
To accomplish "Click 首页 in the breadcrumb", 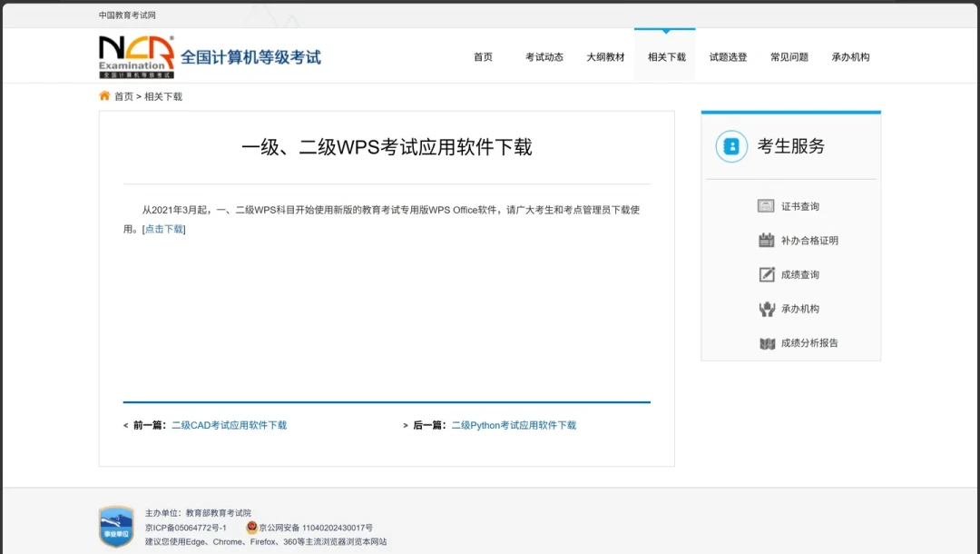I will (x=123, y=96).
